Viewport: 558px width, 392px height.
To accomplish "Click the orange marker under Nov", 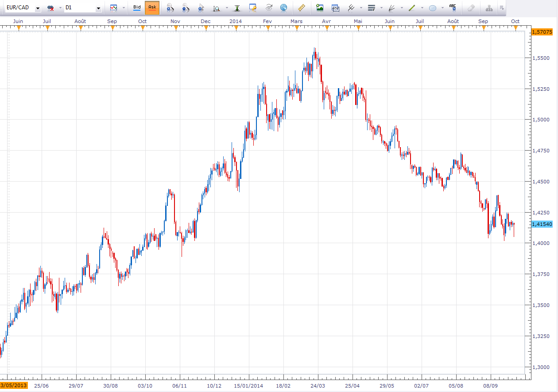I will tap(176, 28).
